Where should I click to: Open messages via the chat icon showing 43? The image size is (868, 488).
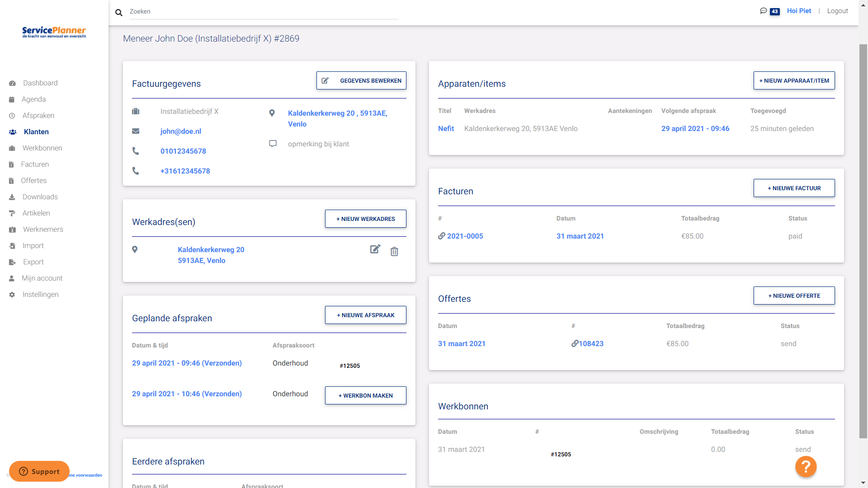tap(764, 10)
